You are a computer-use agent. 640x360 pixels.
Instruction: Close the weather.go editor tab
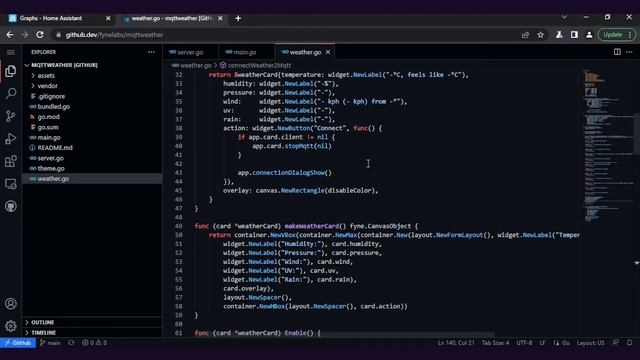tap(328, 52)
